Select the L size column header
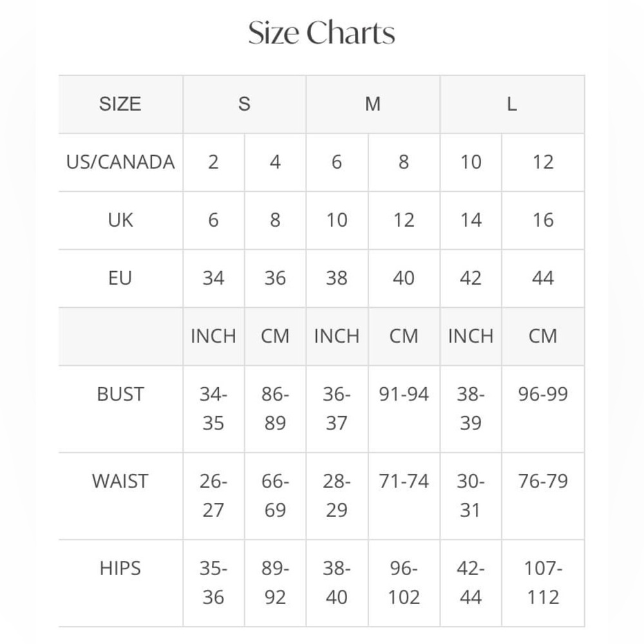Viewport: 644px width, 644px height. [x=512, y=104]
